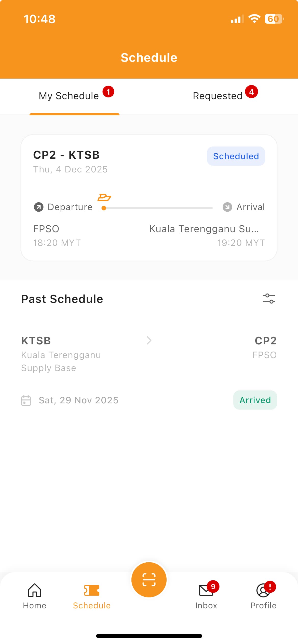
Task: Tap the Wi-Fi status icon
Action: point(254,19)
